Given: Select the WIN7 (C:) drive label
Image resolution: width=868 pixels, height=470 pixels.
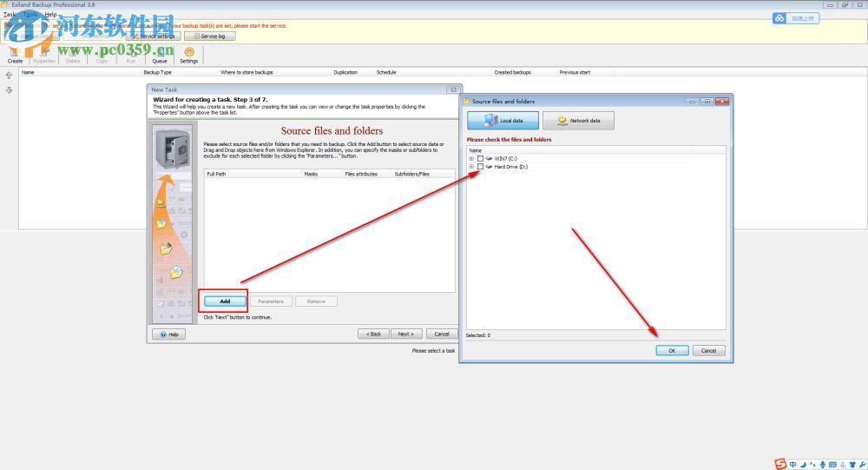Looking at the screenshot, I should [x=505, y=158].
